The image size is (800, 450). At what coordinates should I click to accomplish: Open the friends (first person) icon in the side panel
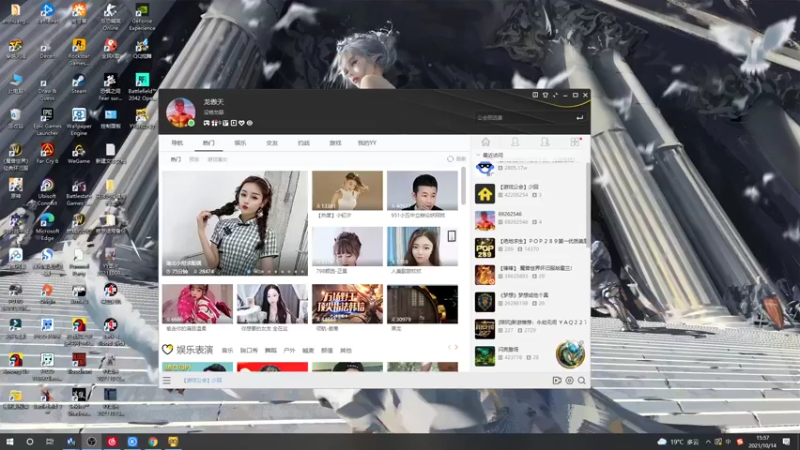click(x=515, y=142)
